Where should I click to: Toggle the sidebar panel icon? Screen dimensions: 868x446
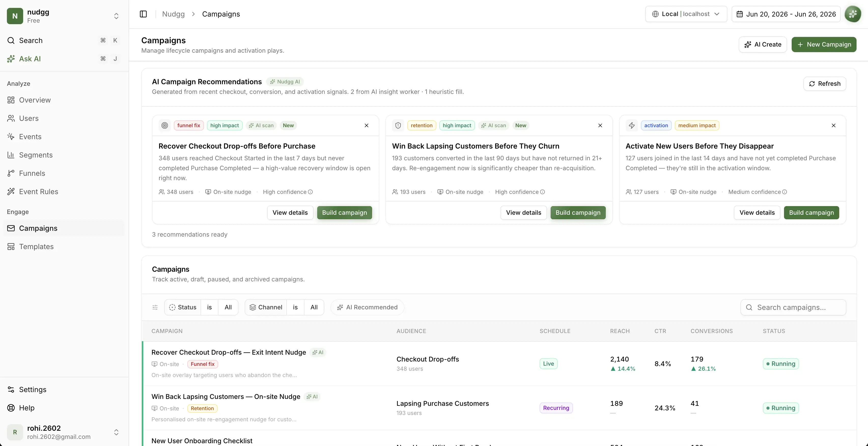(x=143, y=14)
